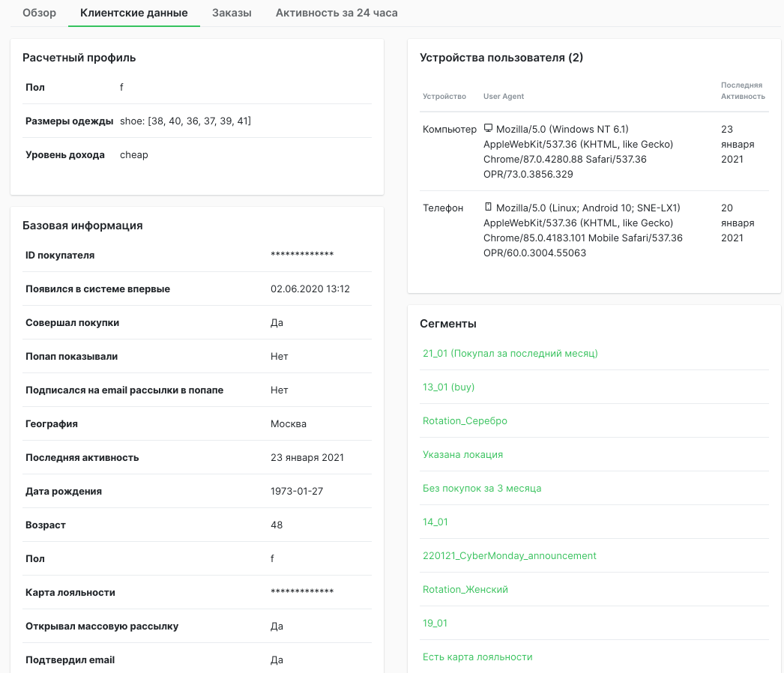Open Без покупок за 3 месяца segment
This screenshot has height=673, width=784.
[x=482, y=488]
